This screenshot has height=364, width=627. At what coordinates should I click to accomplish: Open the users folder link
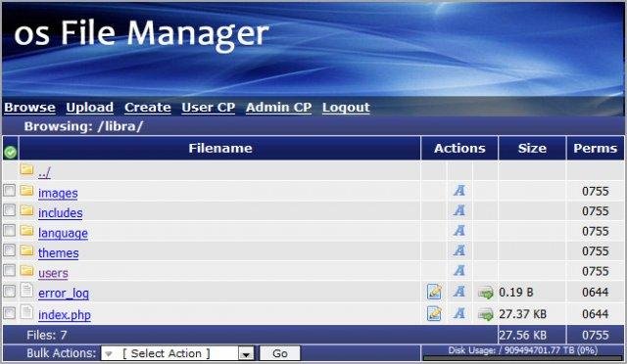point(53,273)
